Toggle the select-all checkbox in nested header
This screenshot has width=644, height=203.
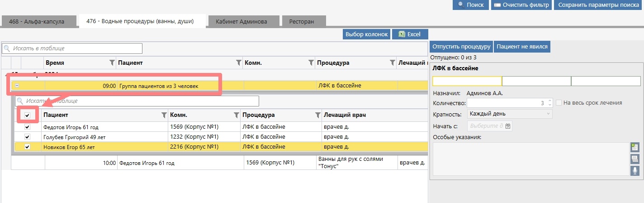27,116
